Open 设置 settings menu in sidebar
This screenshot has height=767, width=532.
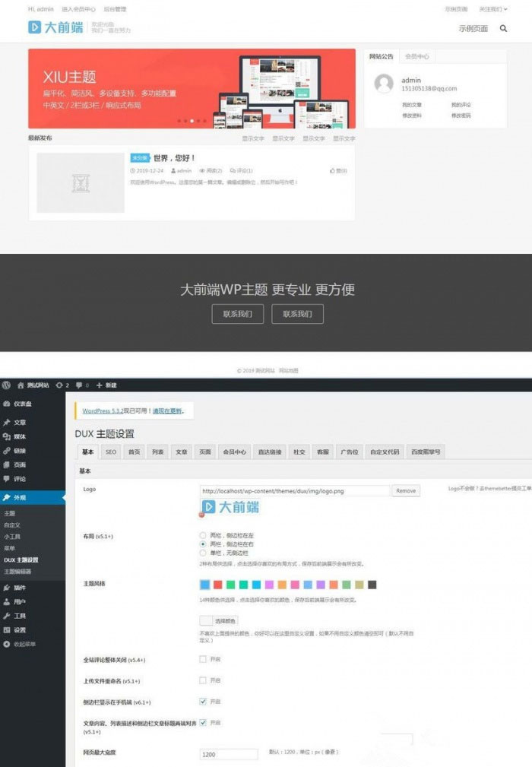[19, 629]
